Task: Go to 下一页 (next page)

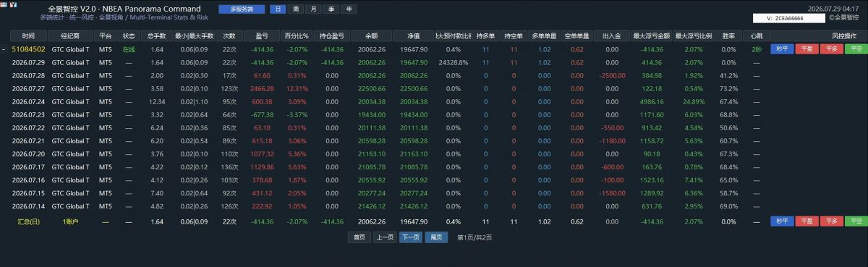Action: coord(410,237)
